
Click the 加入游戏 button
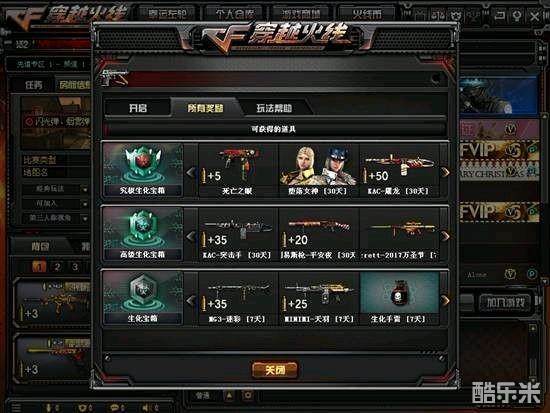click(505, 302)
